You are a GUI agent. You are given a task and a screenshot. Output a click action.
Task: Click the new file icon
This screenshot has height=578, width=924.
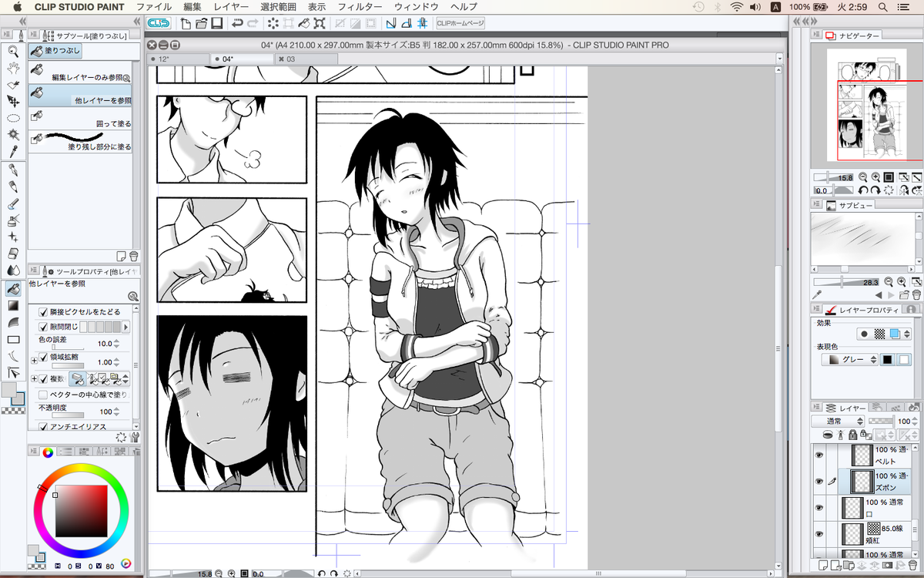click(x=186, y=23)
